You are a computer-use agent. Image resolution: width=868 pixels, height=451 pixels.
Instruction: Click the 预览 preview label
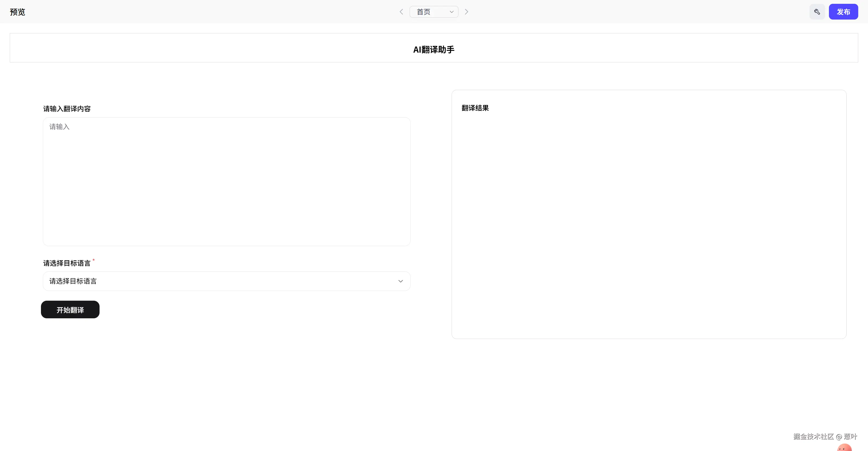18,12
